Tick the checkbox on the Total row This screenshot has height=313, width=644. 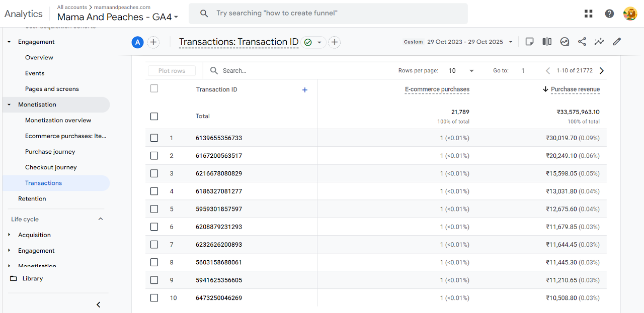(x=154, y=116)
